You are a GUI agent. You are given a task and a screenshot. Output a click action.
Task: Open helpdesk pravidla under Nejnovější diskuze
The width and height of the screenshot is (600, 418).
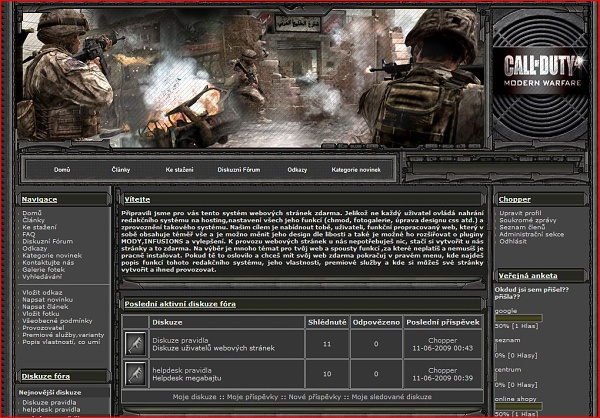point(51,410)
